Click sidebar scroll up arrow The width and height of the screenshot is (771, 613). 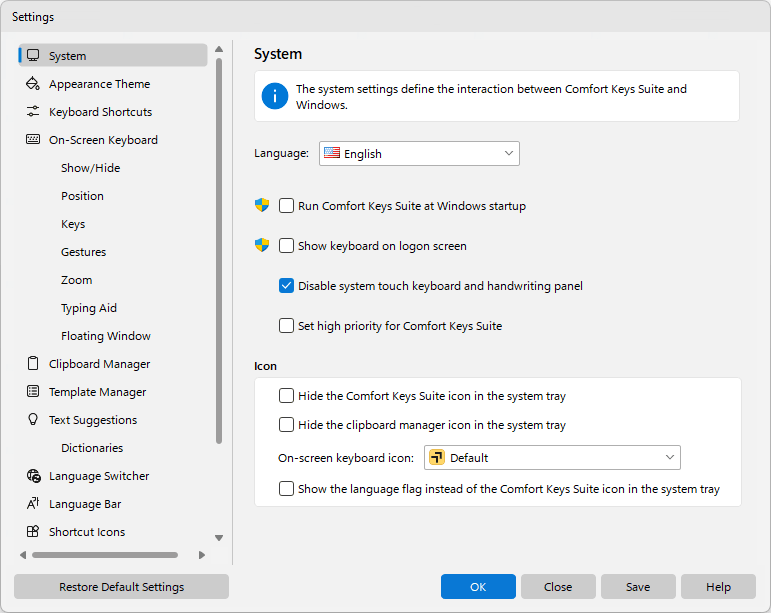pyautogui.click(x=219, y=49)
